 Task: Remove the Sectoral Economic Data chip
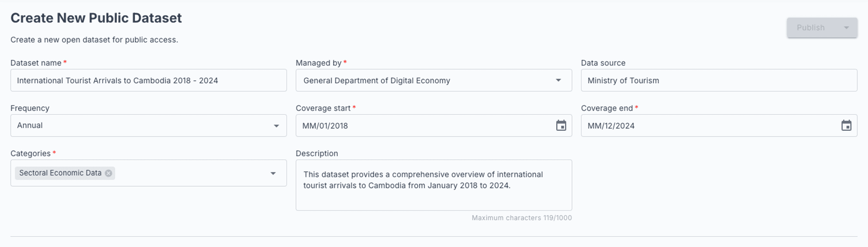coord(108,173)
